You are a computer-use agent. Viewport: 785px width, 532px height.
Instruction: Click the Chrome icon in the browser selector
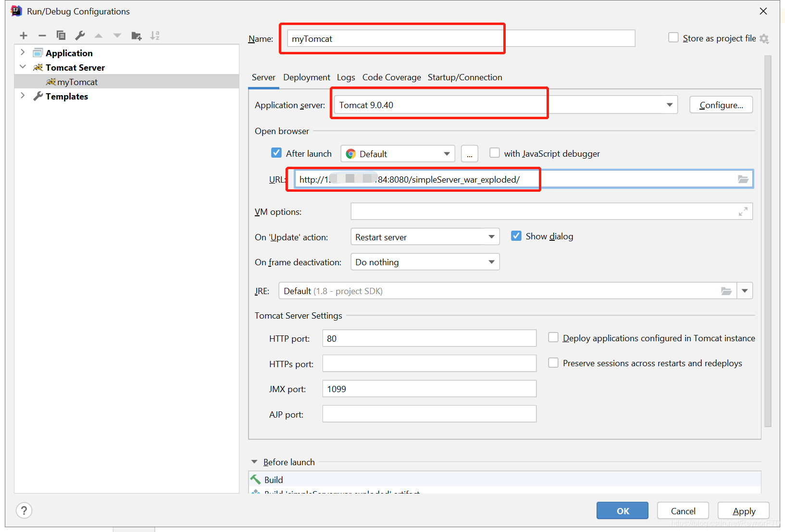351,154
